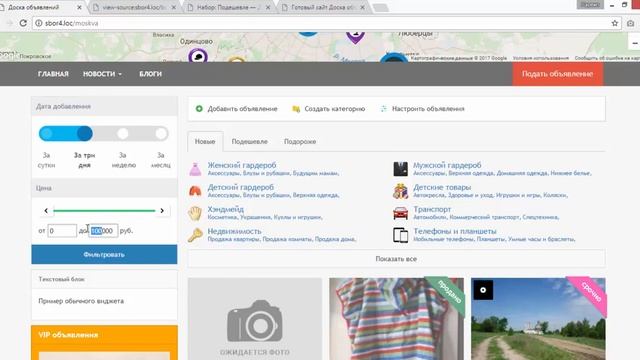Switch to the Подешевле tab

click(x=249, y=141)
